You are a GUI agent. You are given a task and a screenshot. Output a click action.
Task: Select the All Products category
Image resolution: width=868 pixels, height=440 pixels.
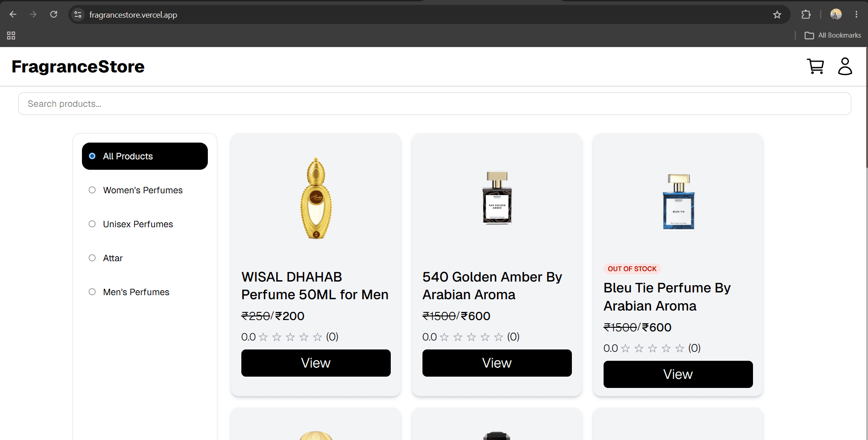coord(145,156)
